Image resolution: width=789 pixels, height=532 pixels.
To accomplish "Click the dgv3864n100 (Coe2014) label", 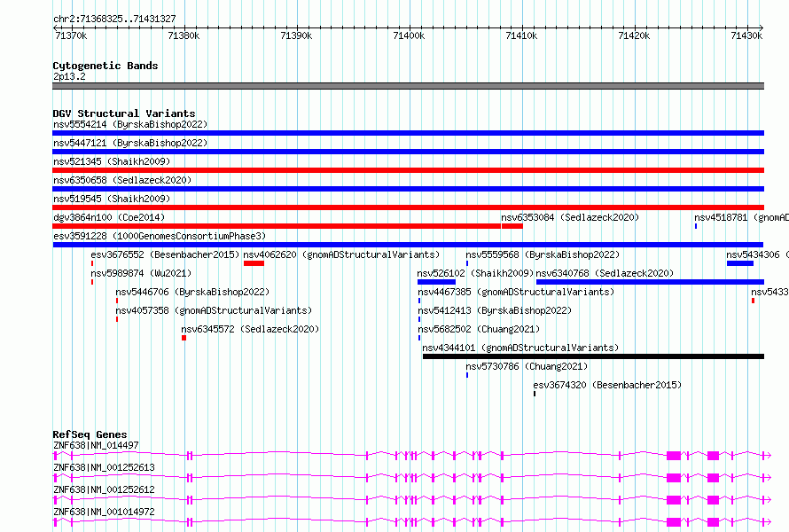I will [x=109, y=217].
